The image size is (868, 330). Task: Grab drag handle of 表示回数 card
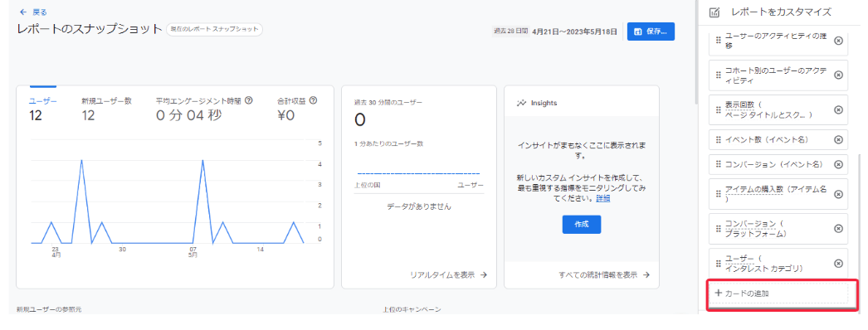click(718, 109)
